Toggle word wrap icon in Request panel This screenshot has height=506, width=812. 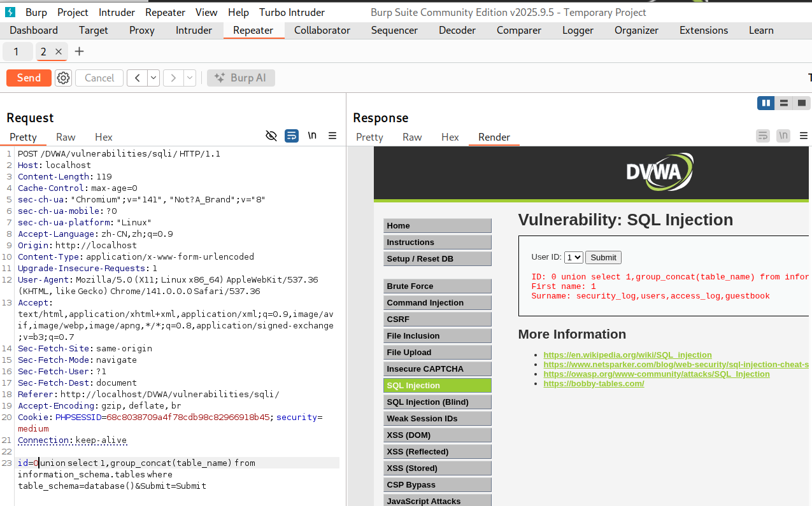292,136
